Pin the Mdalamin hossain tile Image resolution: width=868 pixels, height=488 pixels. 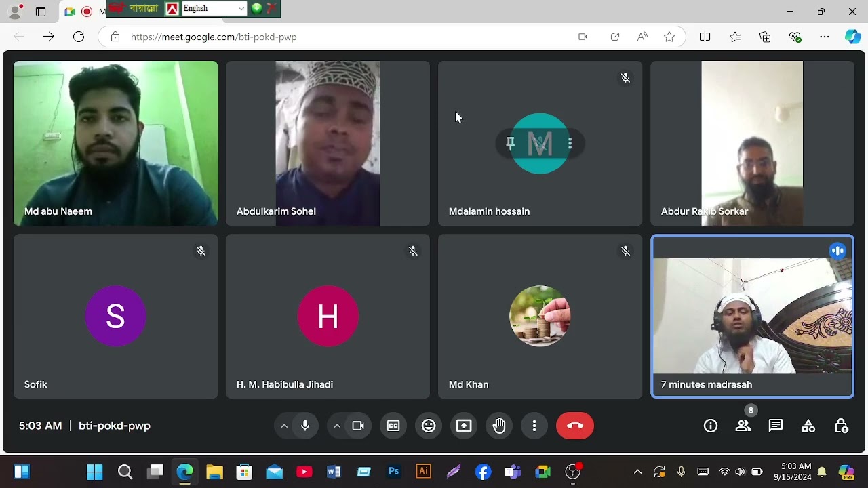pyautogui.click(x=511, y=143)
